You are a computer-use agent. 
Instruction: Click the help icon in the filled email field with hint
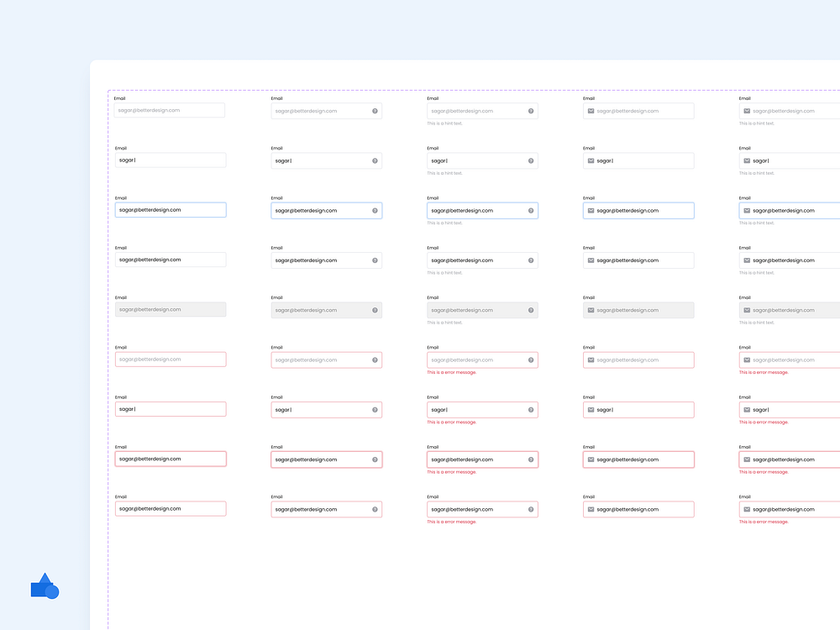[531, 260]
